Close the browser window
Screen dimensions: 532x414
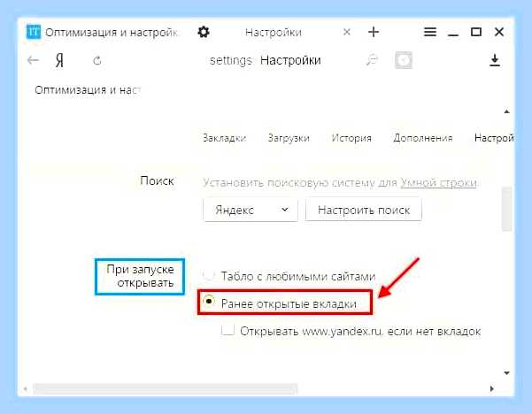pos(499,32)
